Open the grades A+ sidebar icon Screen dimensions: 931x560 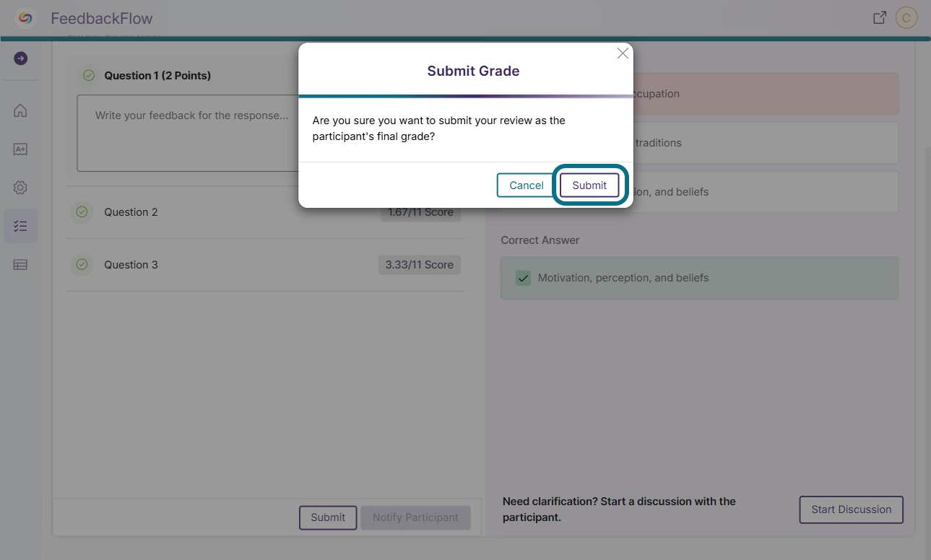point(20,149)
